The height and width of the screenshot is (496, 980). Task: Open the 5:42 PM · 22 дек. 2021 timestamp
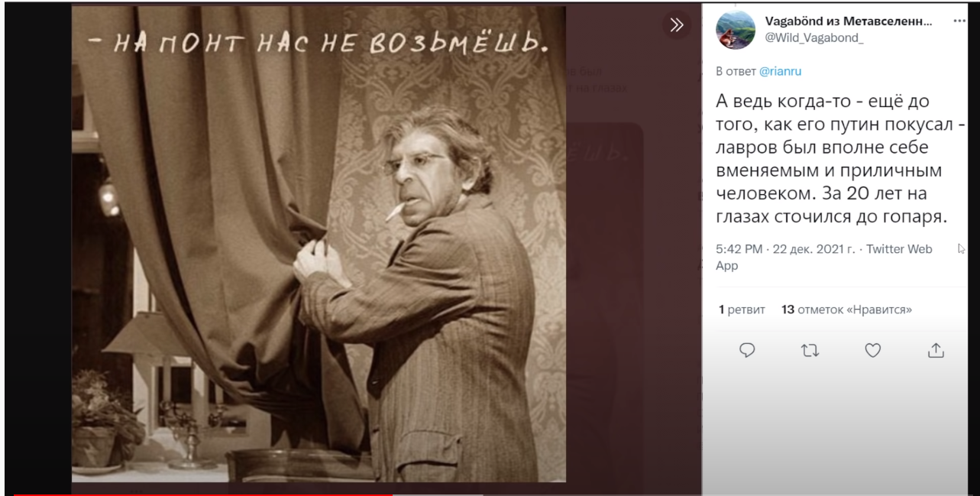click(x=785, y=249)
